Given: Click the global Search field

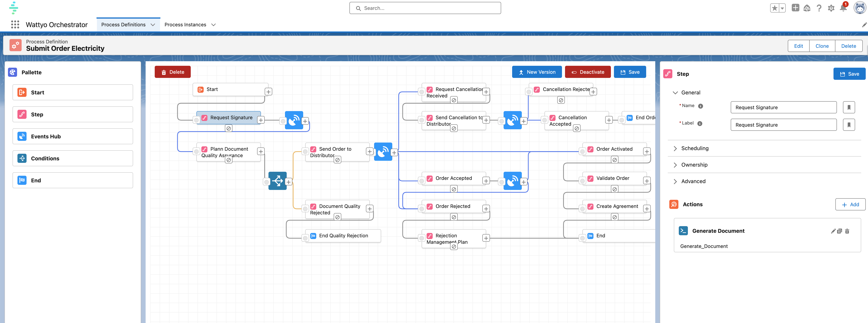Looking at the screenshot, I should (x=425, y=8).
